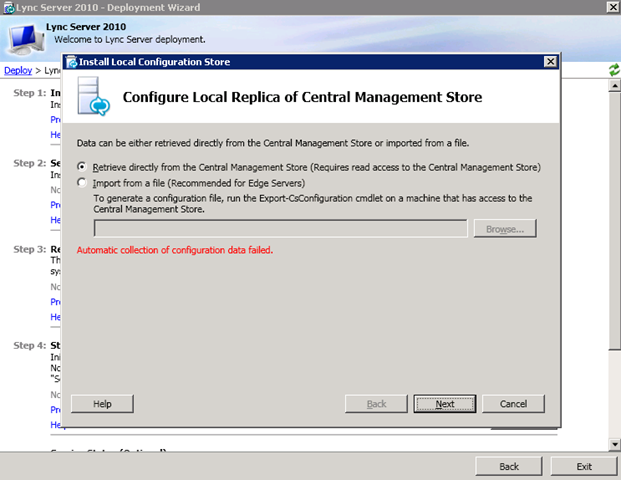
Task: Click the vertical scrollbar thumb
Action: pos(615,221)
